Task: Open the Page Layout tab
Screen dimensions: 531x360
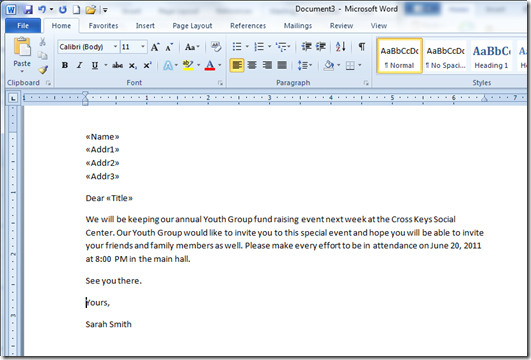Action: pyautogui.click(x=192, y=26)
